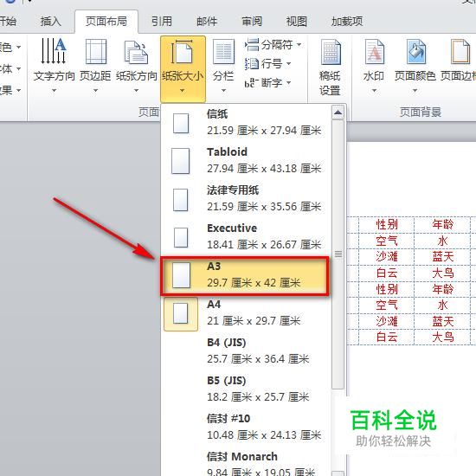The height and width of the screenshot is (476, 476).
Task: Switch to the 邮件 tab
Action: pos(207,22)
